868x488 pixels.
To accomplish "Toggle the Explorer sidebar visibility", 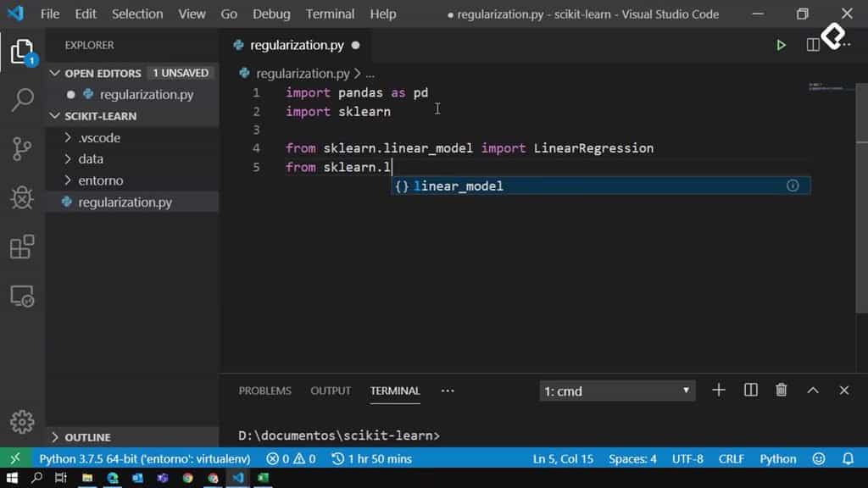I will point(22,51).
